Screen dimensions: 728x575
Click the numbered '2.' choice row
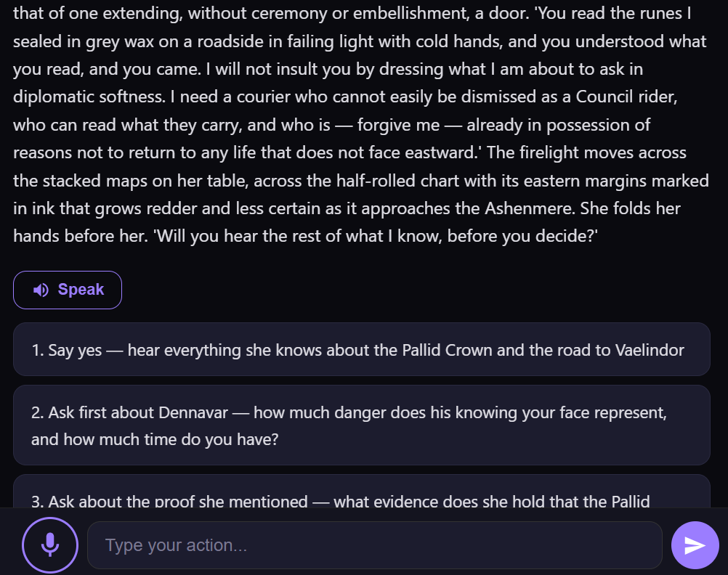(361, 425)
